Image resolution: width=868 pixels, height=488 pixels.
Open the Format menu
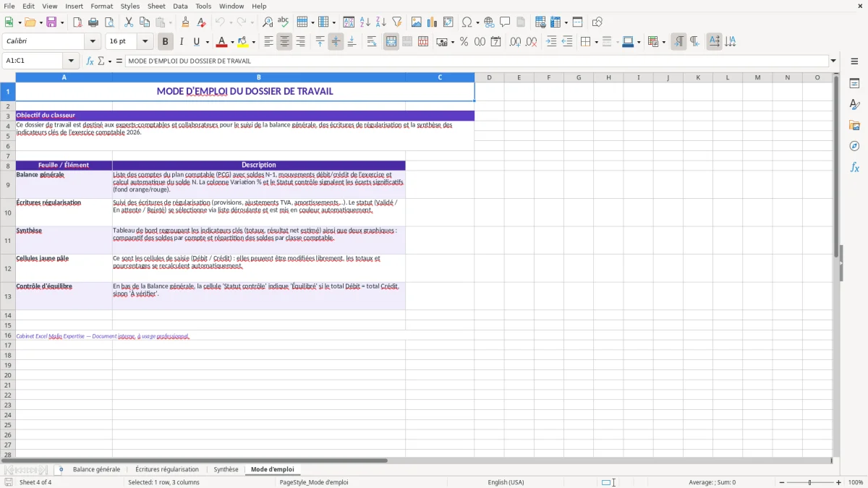coord(101,6)
